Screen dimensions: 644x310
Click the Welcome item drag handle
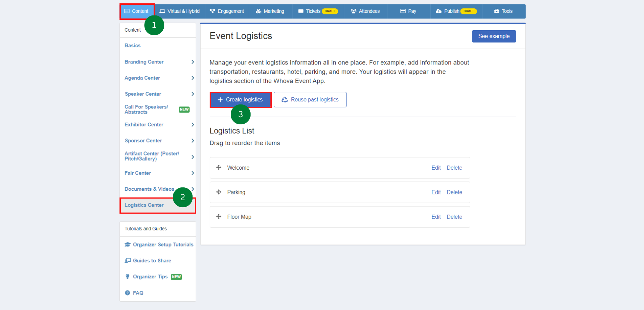point(219,168)
